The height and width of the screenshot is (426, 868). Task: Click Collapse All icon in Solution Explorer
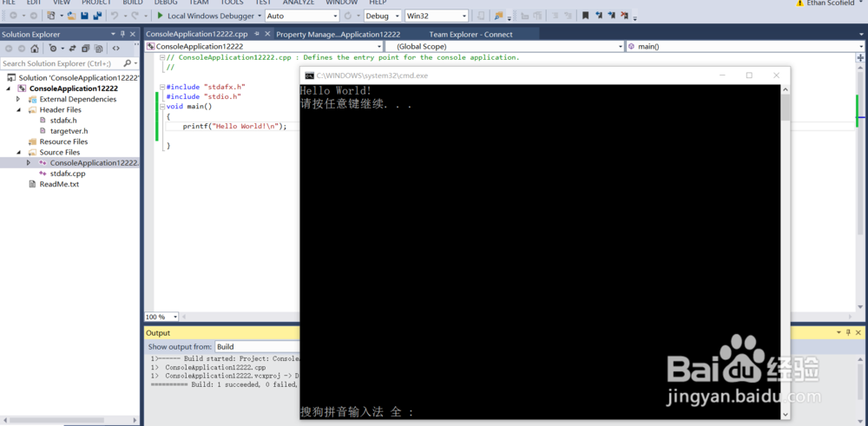click(86, 49)
